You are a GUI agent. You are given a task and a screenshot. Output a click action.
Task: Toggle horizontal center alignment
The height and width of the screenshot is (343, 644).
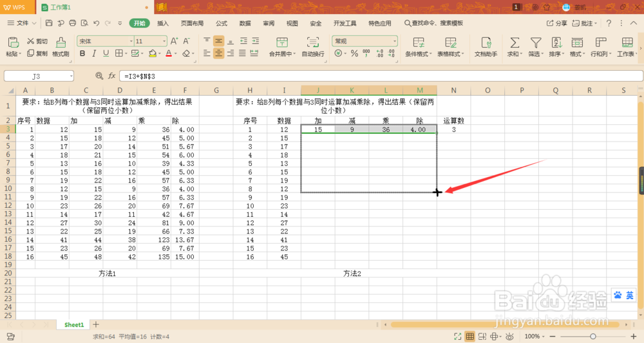tap(219, 53)
